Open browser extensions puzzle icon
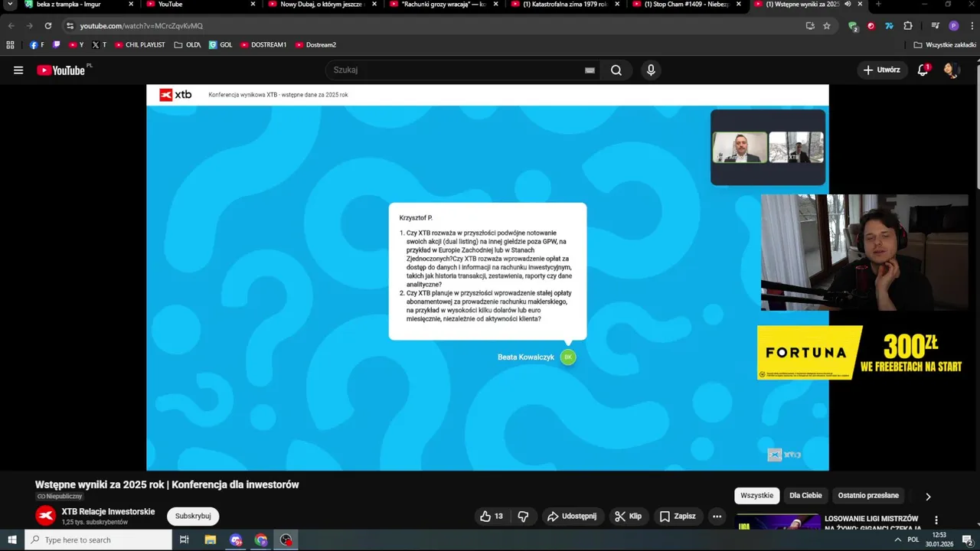980x551 pixels. pos(908,25)
